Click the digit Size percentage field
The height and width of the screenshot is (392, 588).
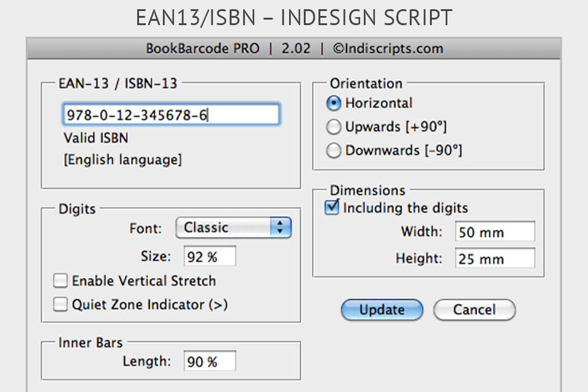[x=209, y=256]
